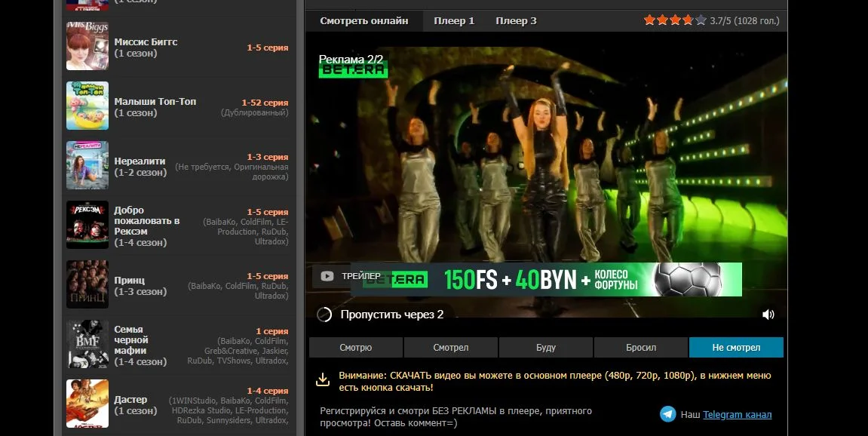The height and width of the screenshot is (436, 868).
Task: Click the Пропустить через 2 skip text
Action: pos(392,315)
